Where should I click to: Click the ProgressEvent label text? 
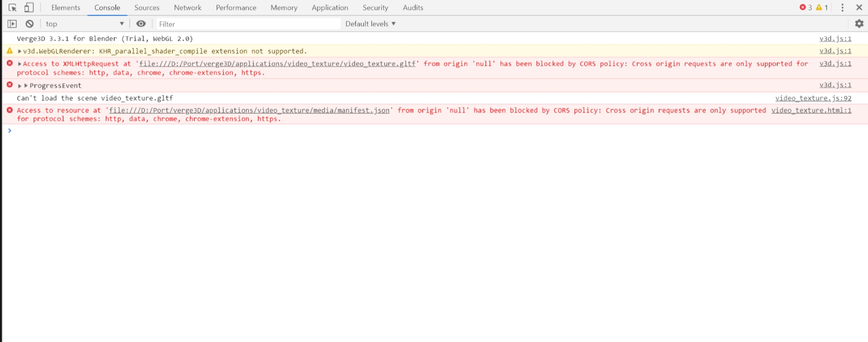point(56,86)
